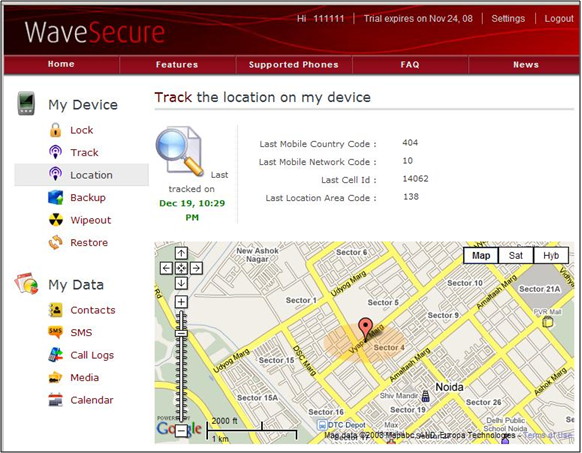Switch map to Sat view
The image size is (582, 453).
pos(516,255)
